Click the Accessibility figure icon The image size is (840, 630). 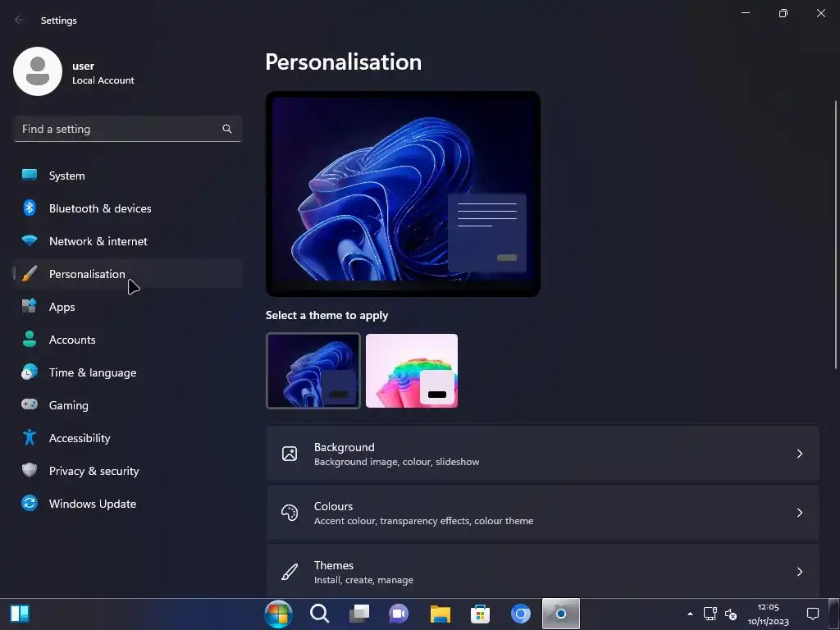(x=30, y=438)
